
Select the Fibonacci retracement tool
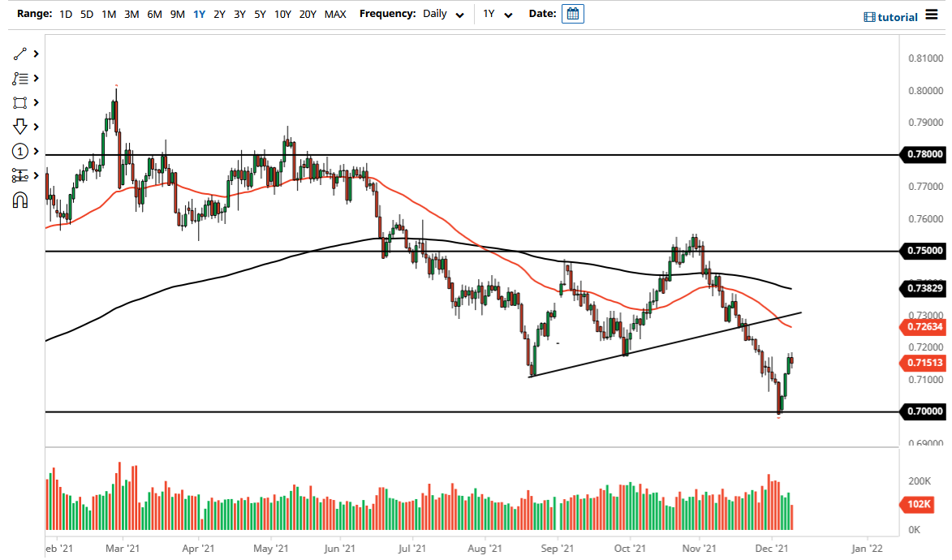(22, 78)
